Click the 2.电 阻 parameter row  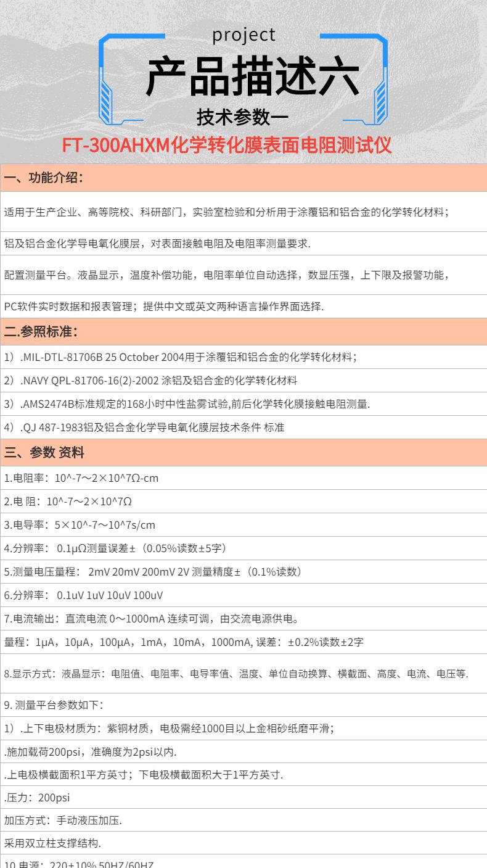(243, 501)
